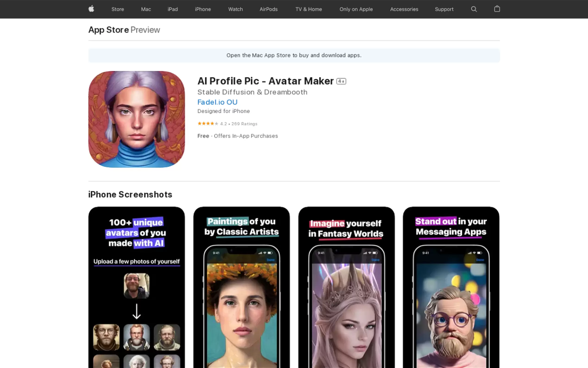This screenshot has width=588, height=368.
Task: Go to Support in navigation
Action: [x=444, y=9]
